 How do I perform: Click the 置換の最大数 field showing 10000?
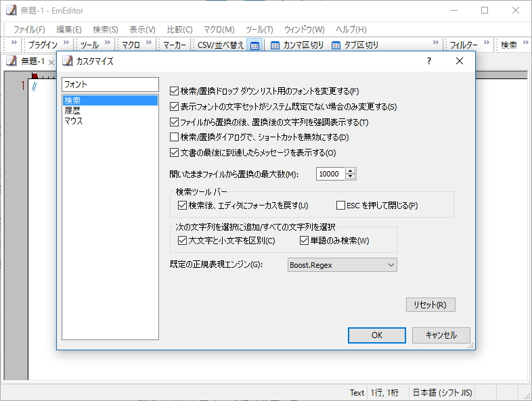[331, 174]
